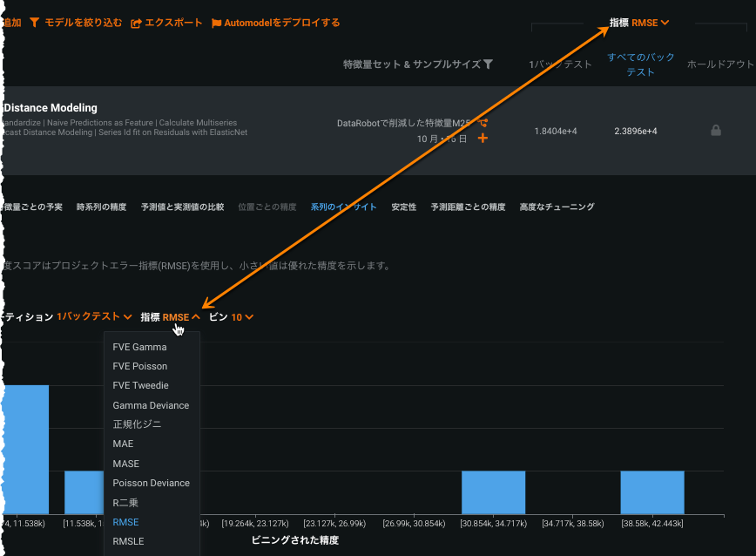
Task: Choose FVE Poisson in the metric list
Action: tap(139, 366)
